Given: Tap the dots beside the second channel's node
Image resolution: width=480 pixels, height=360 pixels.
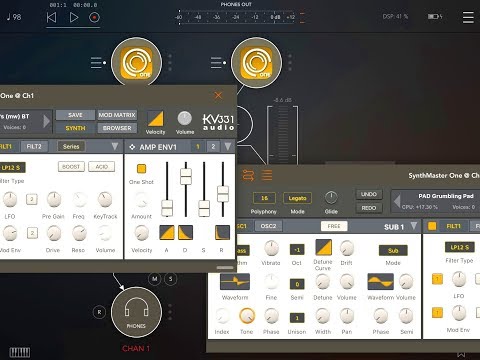Looking at the screenshot, I should click(290, 63).
